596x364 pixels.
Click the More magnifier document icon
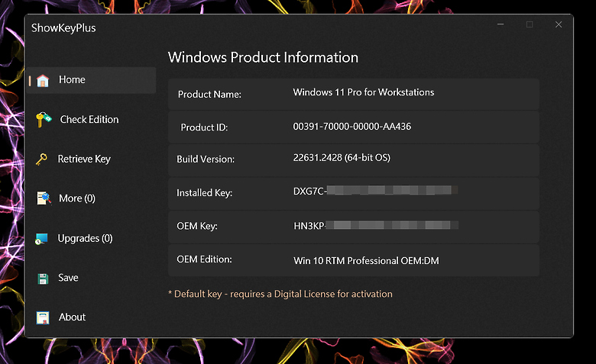[x=44, y=198]
